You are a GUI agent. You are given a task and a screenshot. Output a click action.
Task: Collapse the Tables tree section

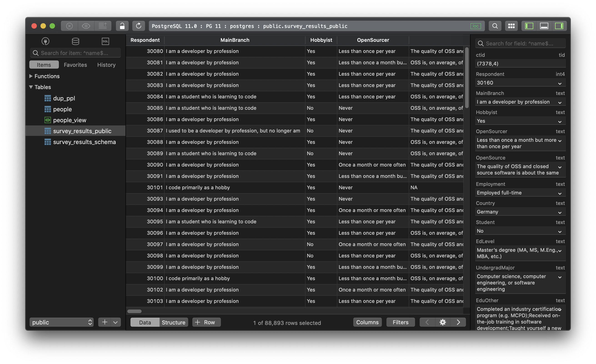tap(31, 87)
